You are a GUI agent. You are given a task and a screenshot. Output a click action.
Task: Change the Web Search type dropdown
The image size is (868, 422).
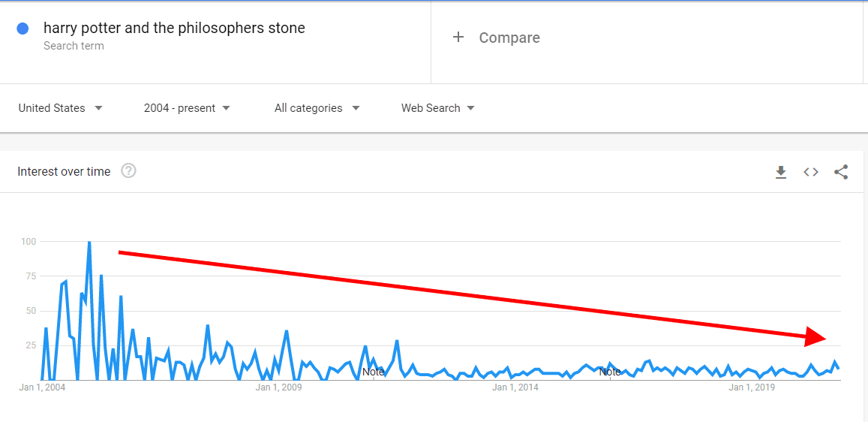point(437,108)
